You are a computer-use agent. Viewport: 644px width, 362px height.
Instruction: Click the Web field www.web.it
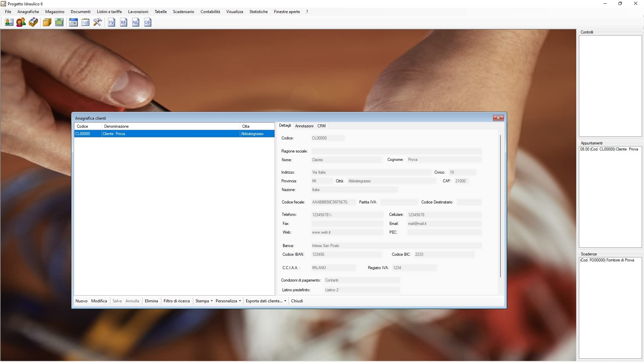coord(347,232)
